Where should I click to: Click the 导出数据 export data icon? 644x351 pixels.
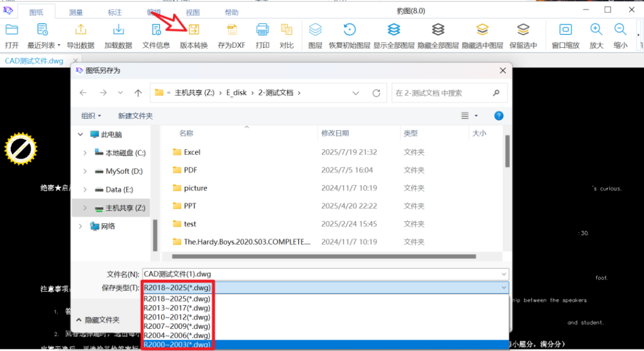coord(80,30)
